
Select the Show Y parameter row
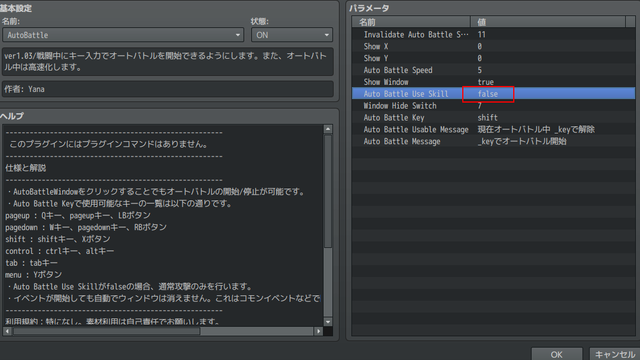[x=493, y=58]
